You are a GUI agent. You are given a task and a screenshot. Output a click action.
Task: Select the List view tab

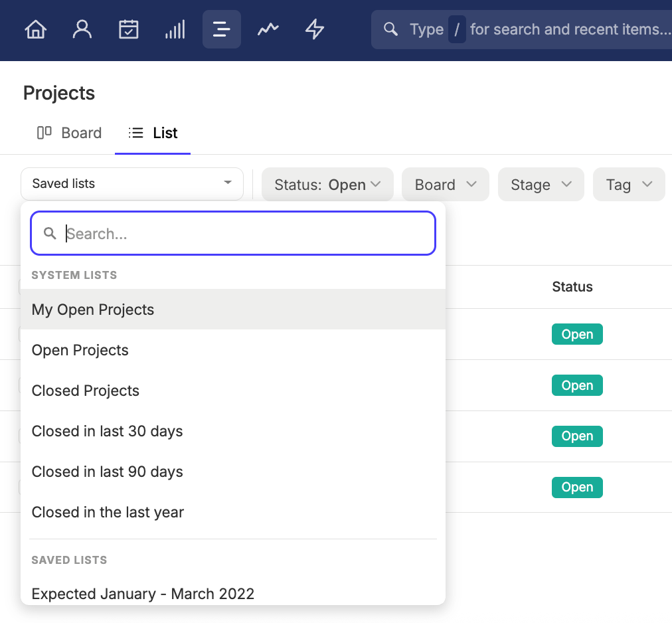(x=153, y=133)
